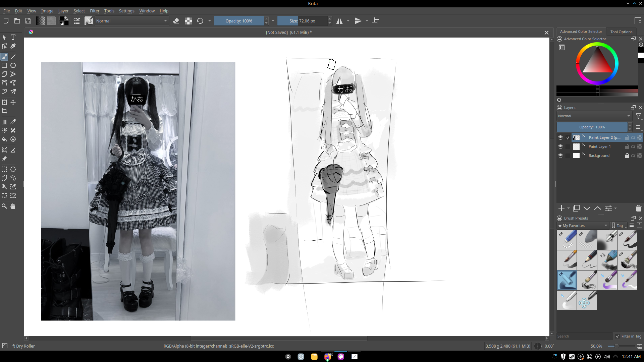Duplicate the current layer
Image resolution: width=644 pixels, height=362 pixels.
pos(576,208)
